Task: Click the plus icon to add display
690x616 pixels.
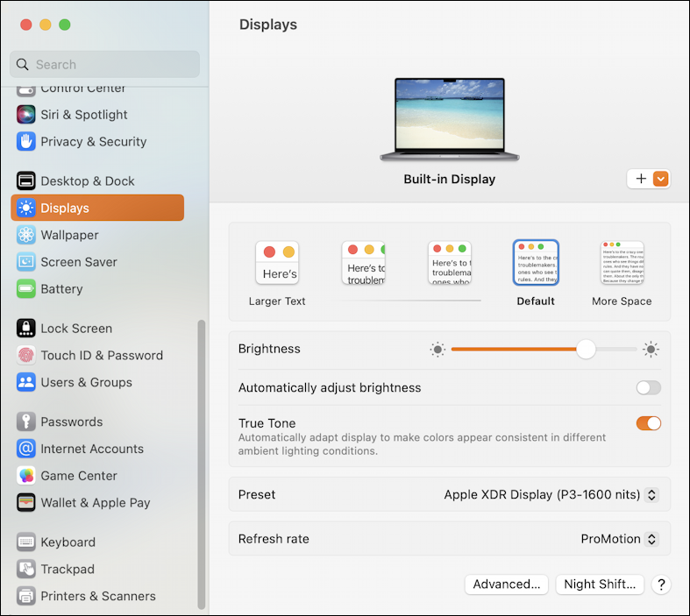Action: (x=641, y=179)
